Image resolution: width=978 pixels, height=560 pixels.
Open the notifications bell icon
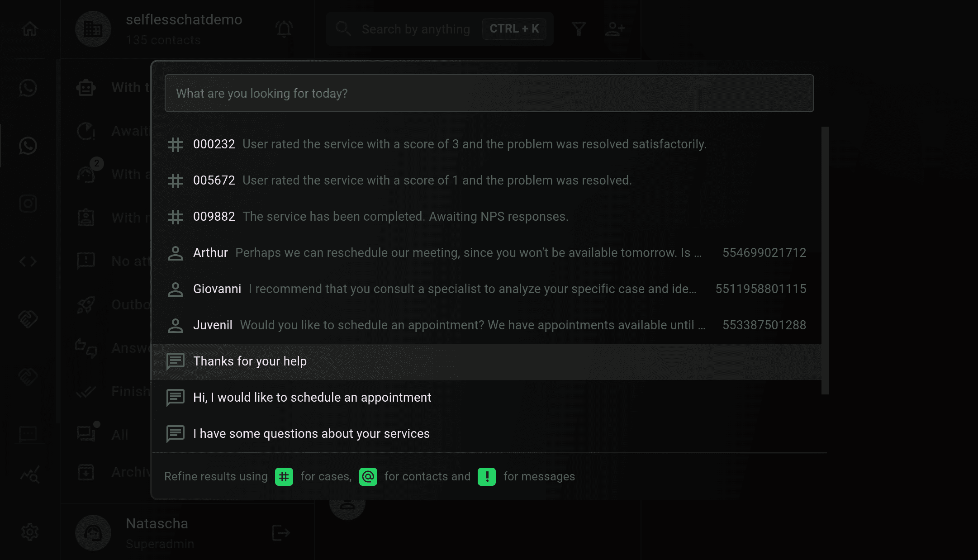[284, 29]
